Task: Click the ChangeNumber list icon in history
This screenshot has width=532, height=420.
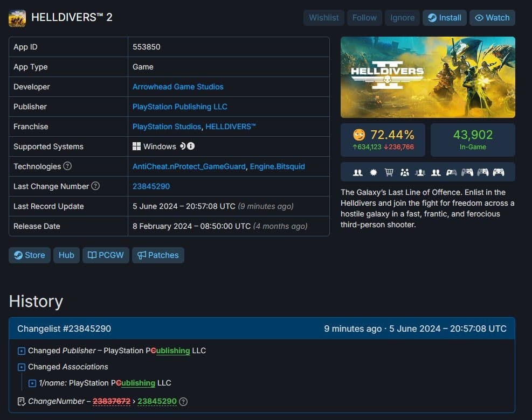Action: coord(22,402)
